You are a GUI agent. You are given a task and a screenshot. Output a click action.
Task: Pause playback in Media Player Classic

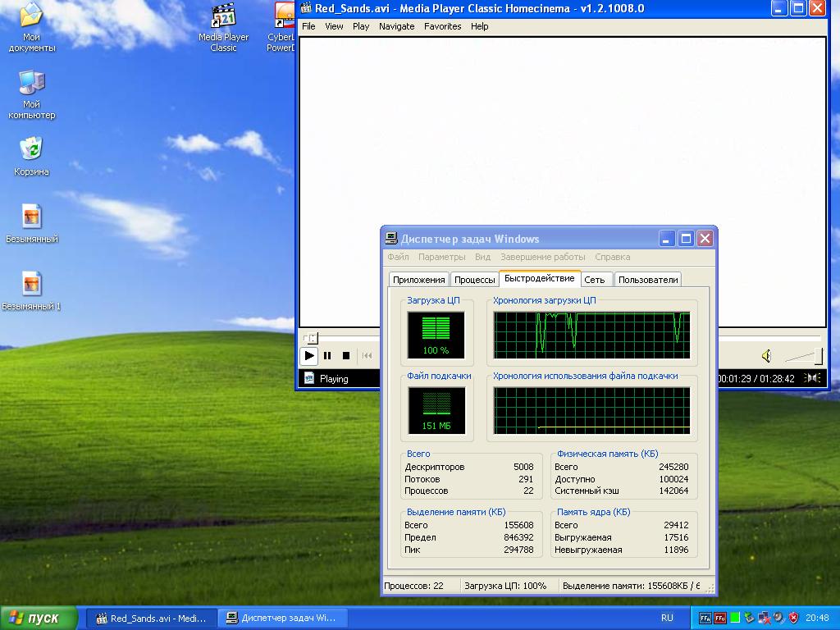tap(327, 355)
